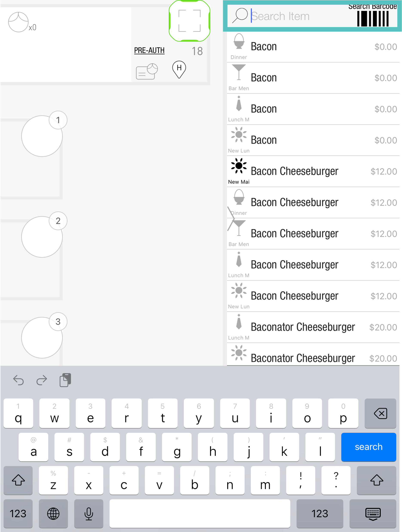Tap the microphone dictation key
The image size is (402, 532).
89,514
